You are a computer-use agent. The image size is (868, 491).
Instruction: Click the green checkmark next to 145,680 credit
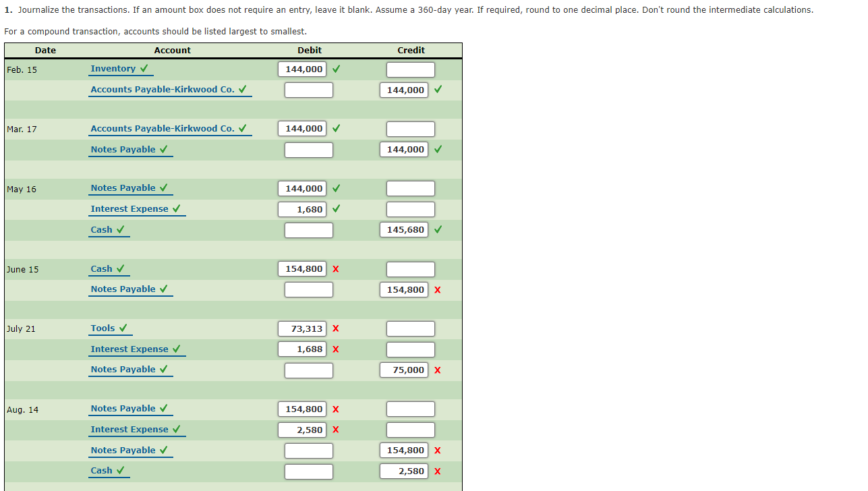(x=438, y=229)
